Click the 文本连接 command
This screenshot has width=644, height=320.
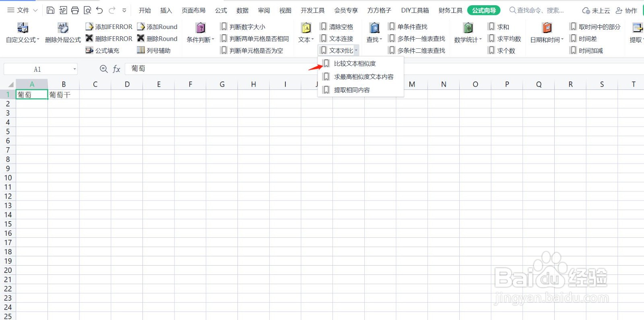pos(336,39)
